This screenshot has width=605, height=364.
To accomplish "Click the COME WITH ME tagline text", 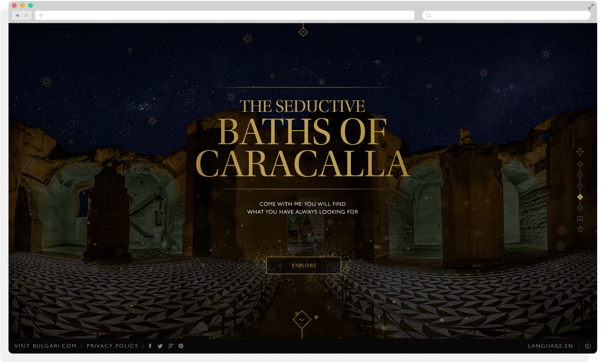I will [x=302, y=208].
